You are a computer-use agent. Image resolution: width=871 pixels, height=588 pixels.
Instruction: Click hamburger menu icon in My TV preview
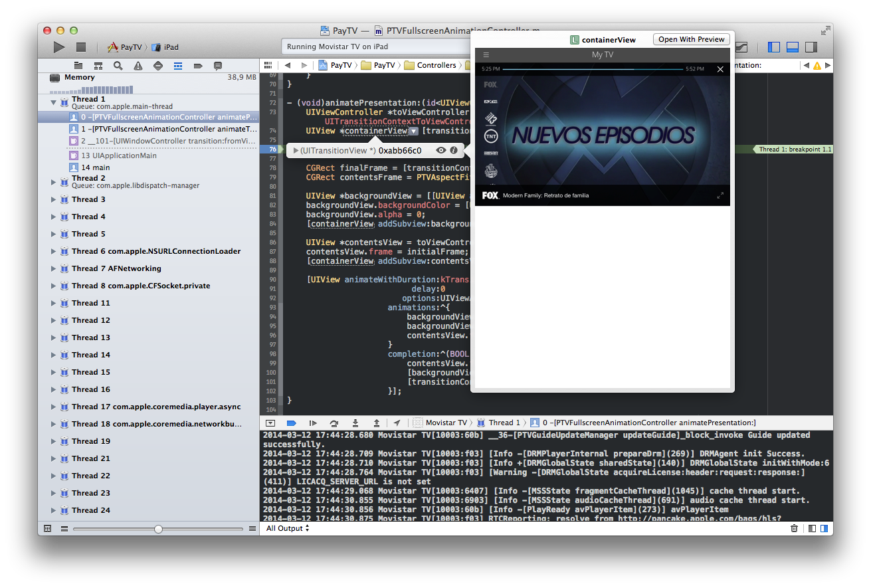tap(486, 55)
